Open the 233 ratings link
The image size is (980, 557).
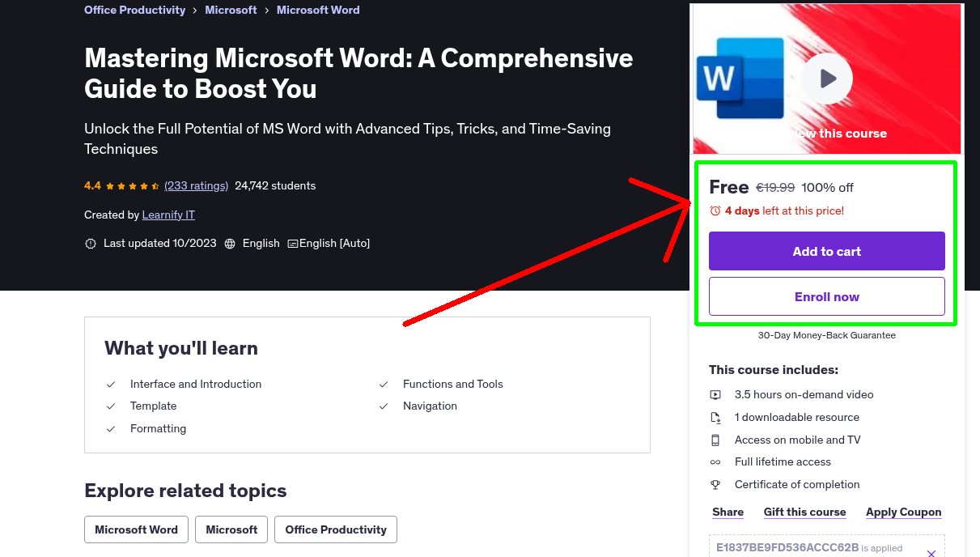click(196, 186)
